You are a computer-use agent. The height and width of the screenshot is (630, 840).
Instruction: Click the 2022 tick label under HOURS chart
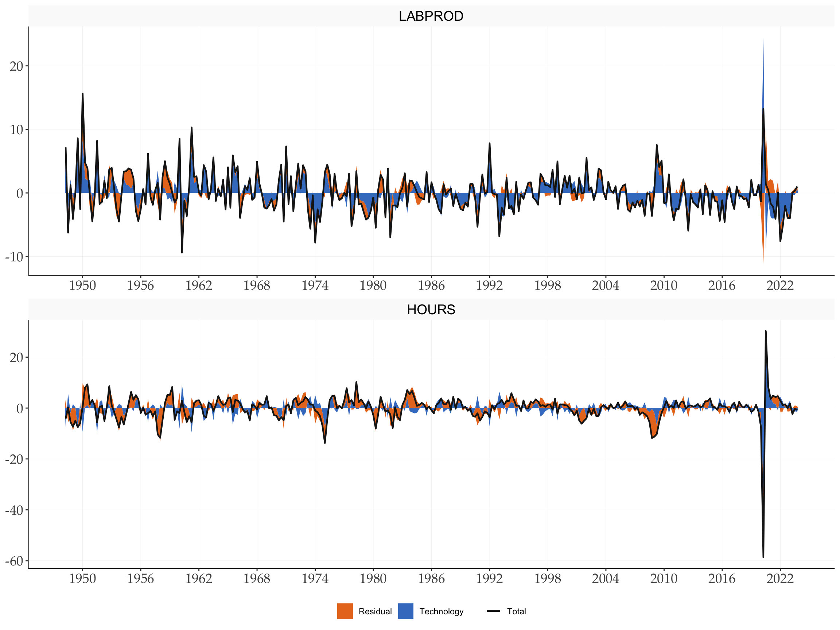(x=780, y=579)
